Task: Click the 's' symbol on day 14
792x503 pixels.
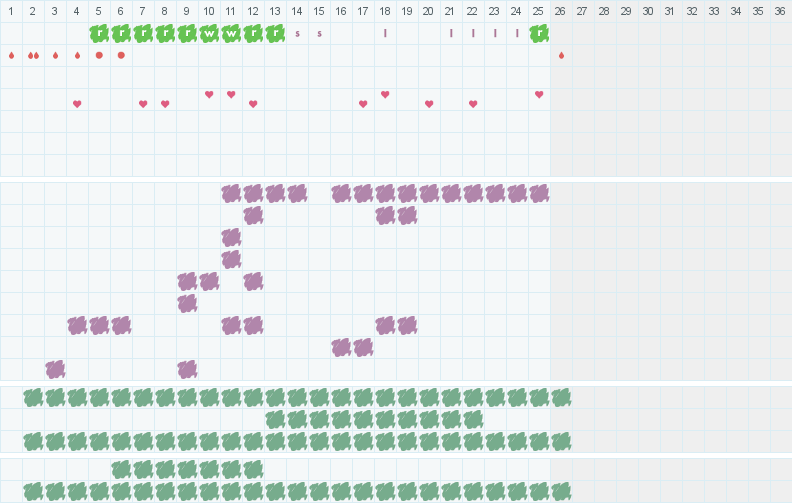Action: click(x=297, y=33)
